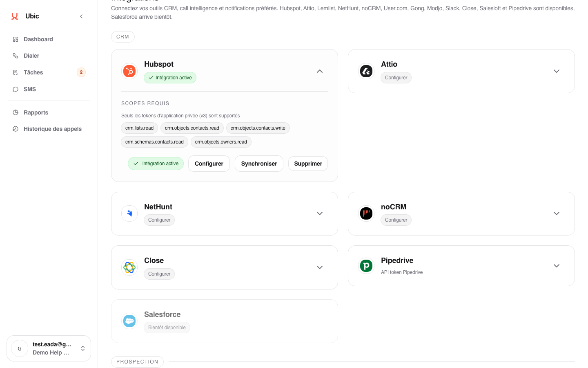Click the Tâches checklist icon
Viewport: 588px width, 368px height.
tap(16, 72)
